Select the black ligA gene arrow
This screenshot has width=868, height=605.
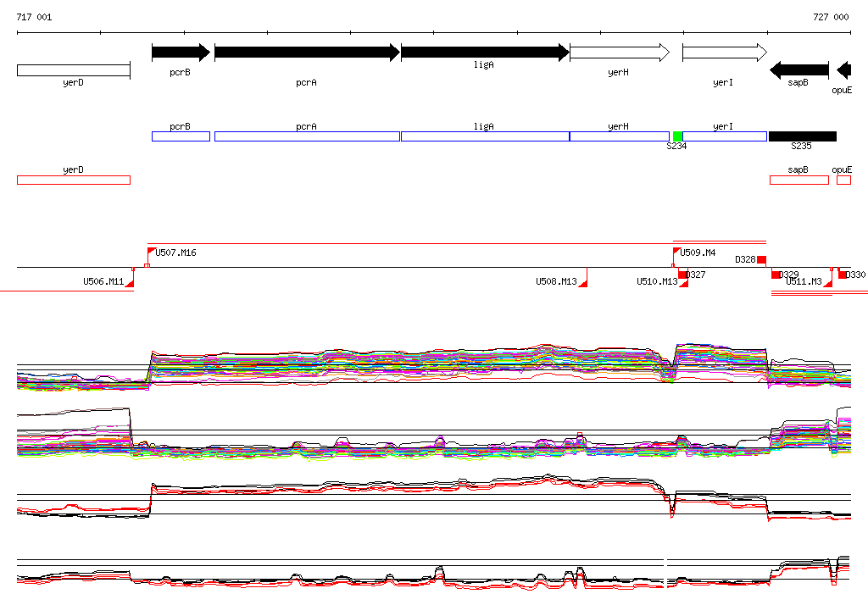point(486,53)
